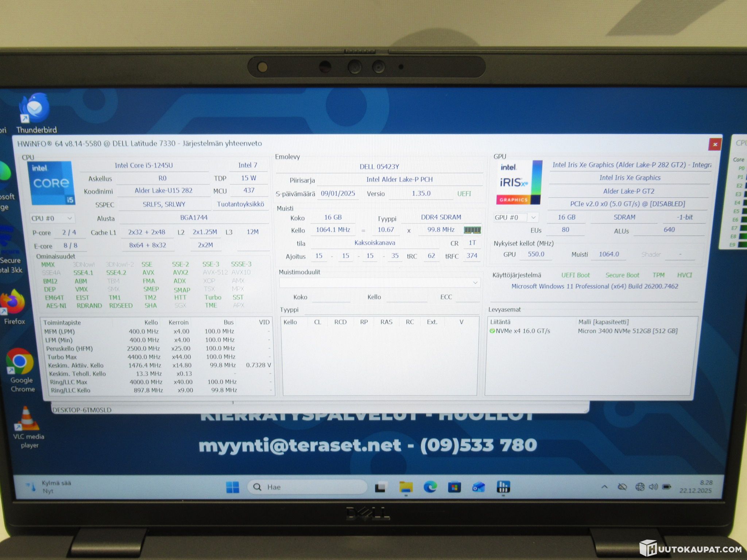
Task: Click the BIOS date 09/01/2025 field
Action: 338,194
